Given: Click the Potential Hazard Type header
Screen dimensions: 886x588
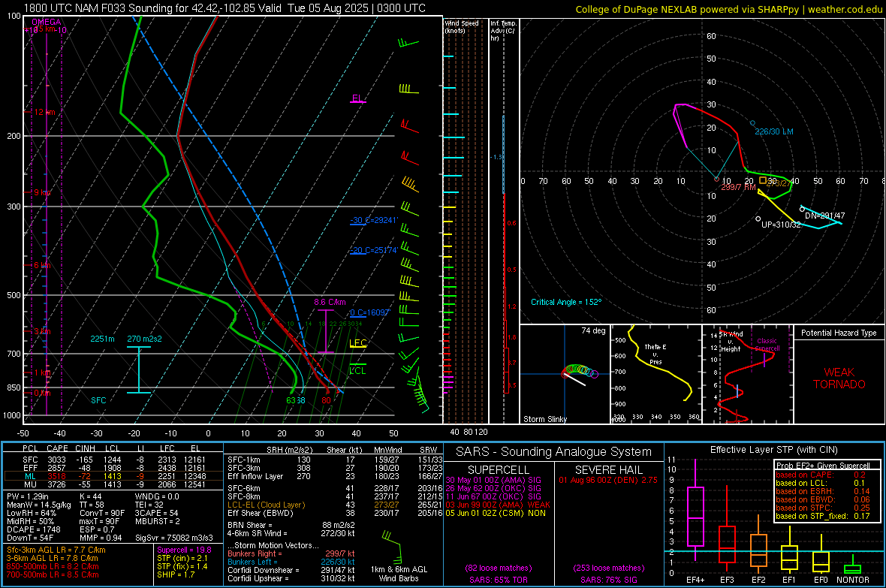Looking at the screenshot, I should [839, 333].
